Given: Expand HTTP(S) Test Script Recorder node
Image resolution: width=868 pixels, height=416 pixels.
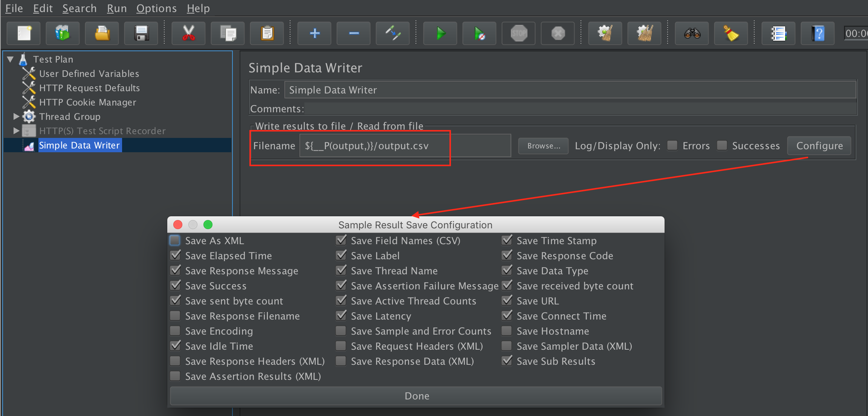Looking at the screenshot, I should 16,131.
